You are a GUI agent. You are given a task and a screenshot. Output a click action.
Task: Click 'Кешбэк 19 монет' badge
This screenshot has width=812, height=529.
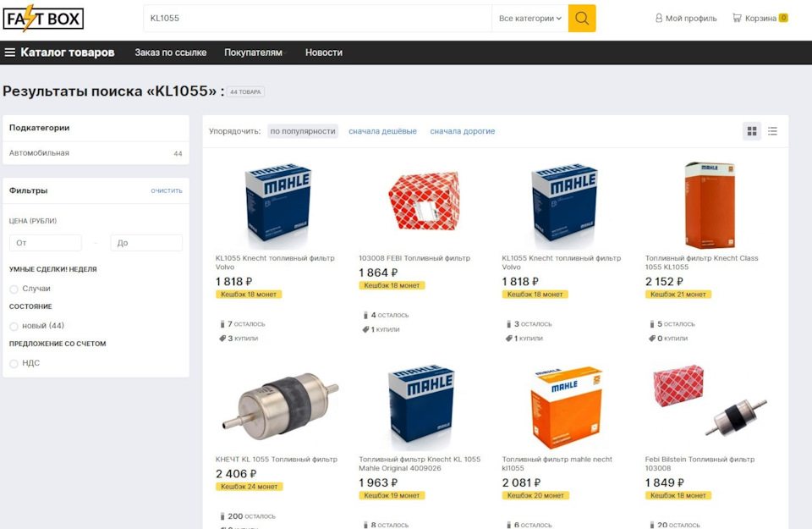[x=392, y=495]
